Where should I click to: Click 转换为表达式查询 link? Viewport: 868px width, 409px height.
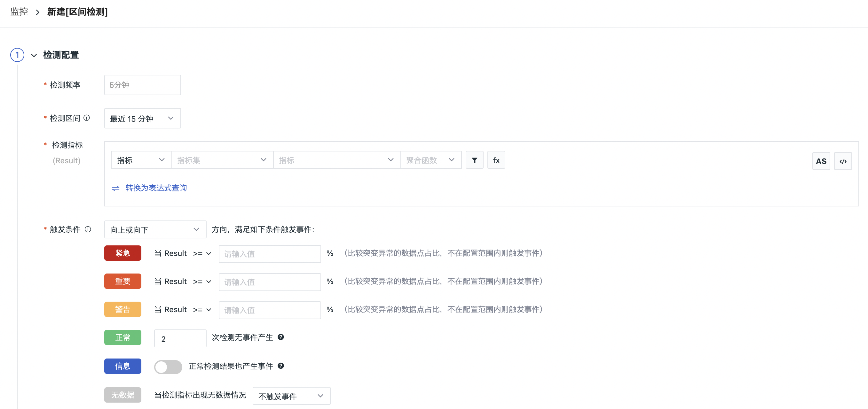click(156, 188)
